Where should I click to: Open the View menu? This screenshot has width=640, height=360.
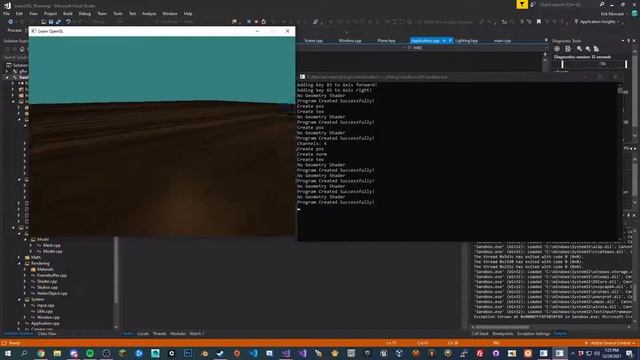(x=33, y=13)
